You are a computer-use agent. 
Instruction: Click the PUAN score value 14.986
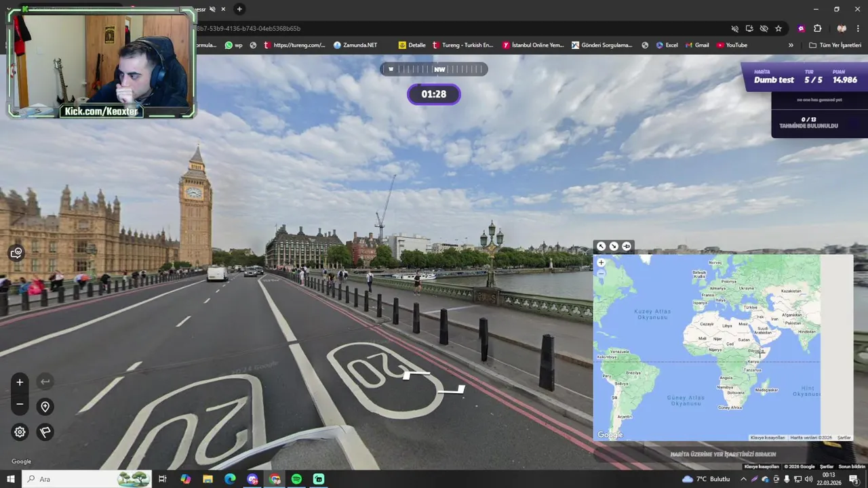(x=845, y=80)
